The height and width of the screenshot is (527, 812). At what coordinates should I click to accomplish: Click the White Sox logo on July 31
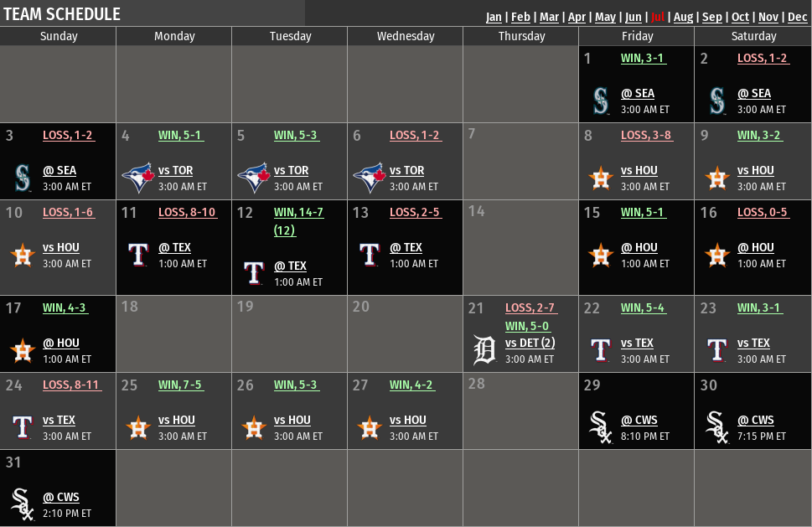coord(23,504)
